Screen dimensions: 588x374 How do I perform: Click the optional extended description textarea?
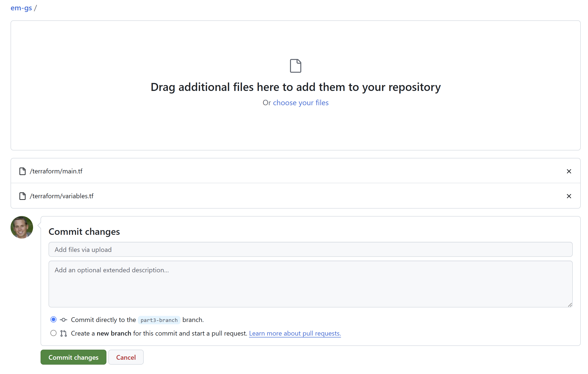[x=310, y=284]
